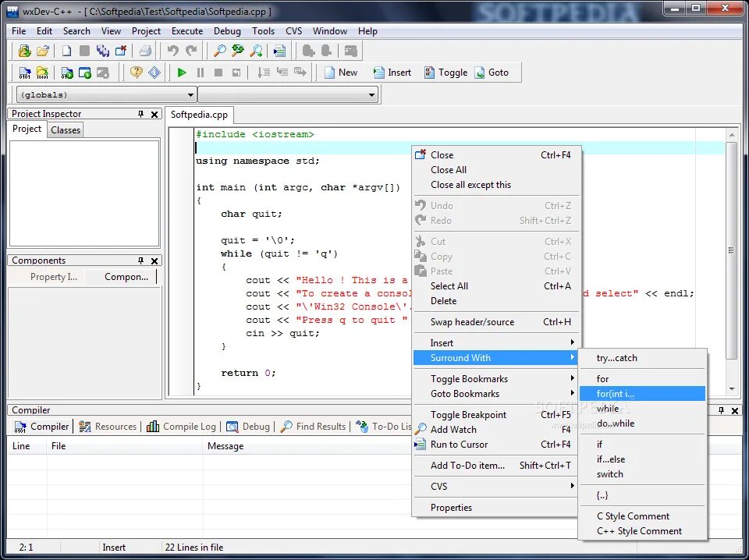Click the New project icon at toolbar start
This screenshot has height=560, width=749.
pos(24,51)
